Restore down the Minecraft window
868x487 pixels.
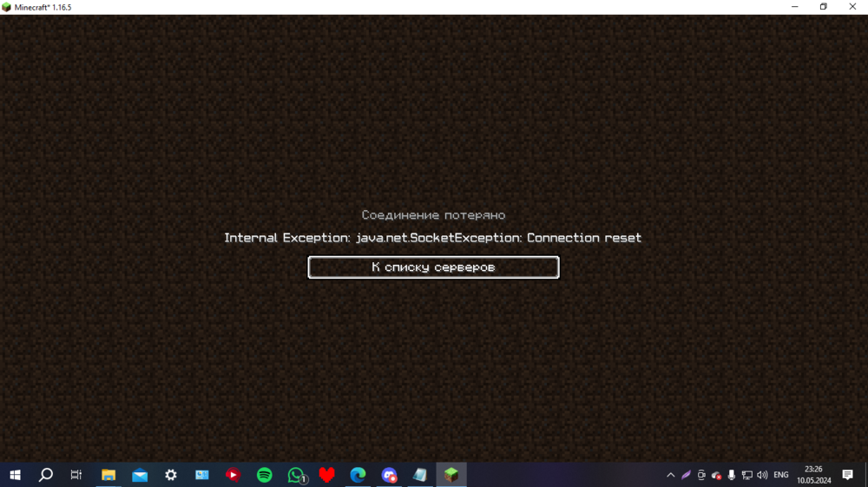[824, 7]
